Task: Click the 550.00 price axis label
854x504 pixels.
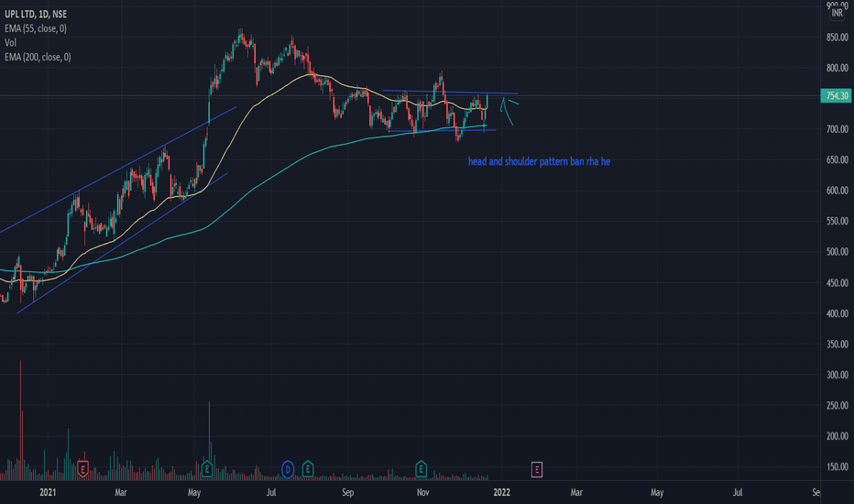Action: tap(838, 221)
